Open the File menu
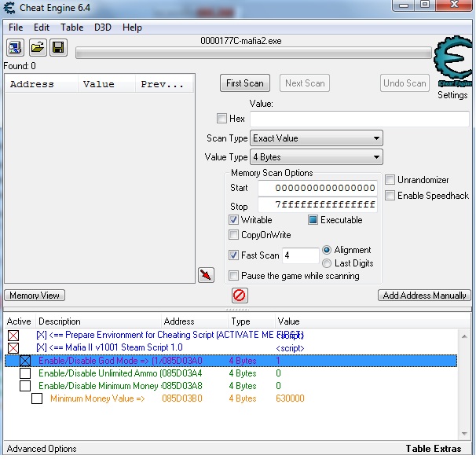 16,28
